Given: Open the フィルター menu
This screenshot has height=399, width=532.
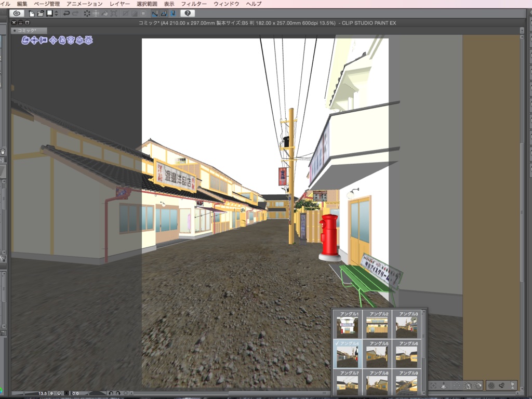Looking at the screenshot, I should (196, 4).
